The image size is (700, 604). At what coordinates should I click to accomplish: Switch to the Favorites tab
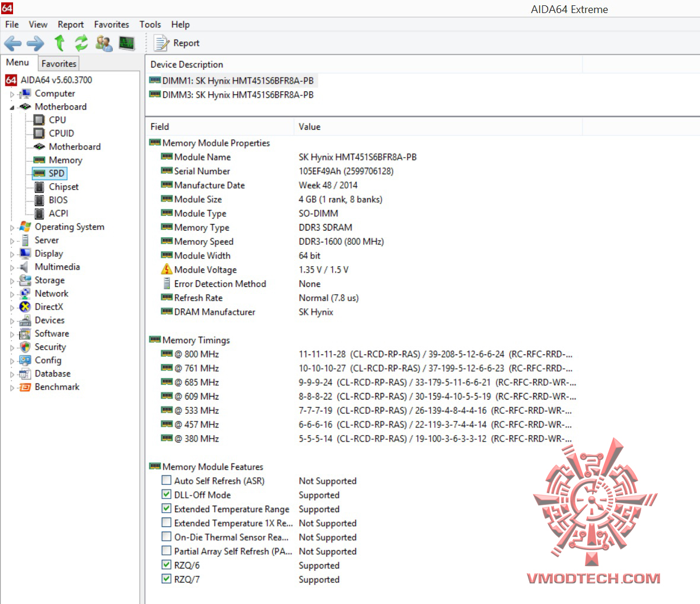[x=59, y=64]
